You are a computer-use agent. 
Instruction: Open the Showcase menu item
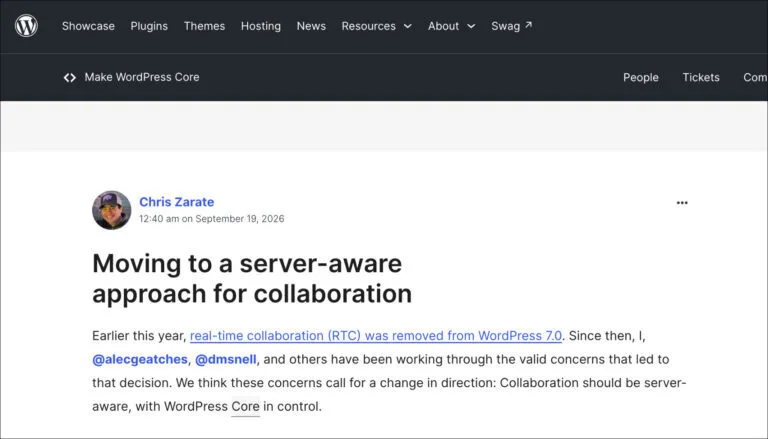coord(88,26)
